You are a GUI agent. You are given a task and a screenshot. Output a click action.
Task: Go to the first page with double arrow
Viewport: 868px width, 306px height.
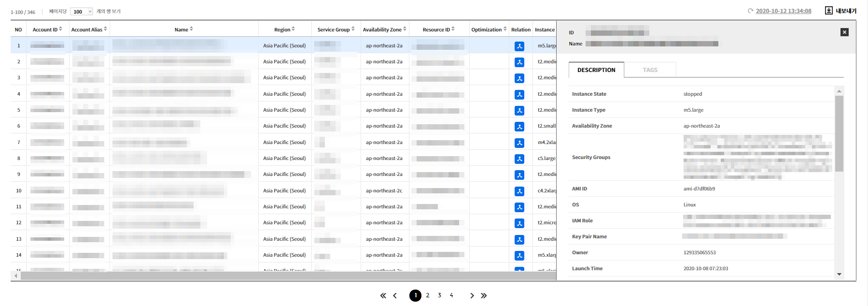pos(383,296)
